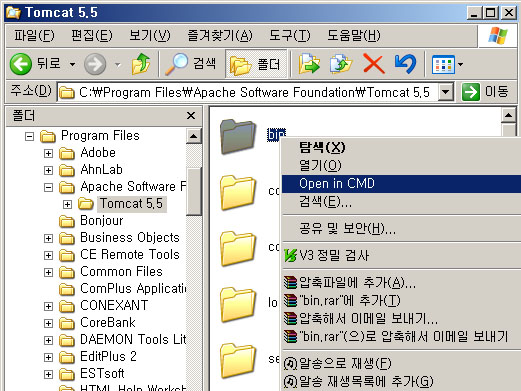Open the 도구(T) menu

tap(289, 35)
